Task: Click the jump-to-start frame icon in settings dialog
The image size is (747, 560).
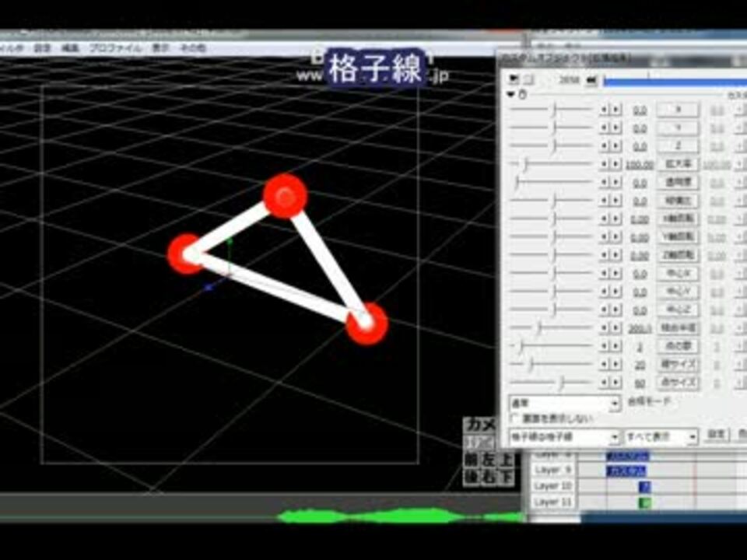Action: [x=514, y=79]
